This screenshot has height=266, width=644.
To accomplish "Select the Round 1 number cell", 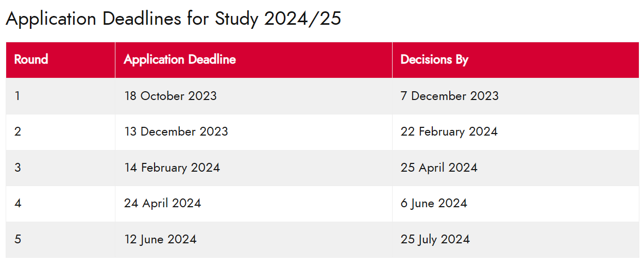I will tap(18, 96).
